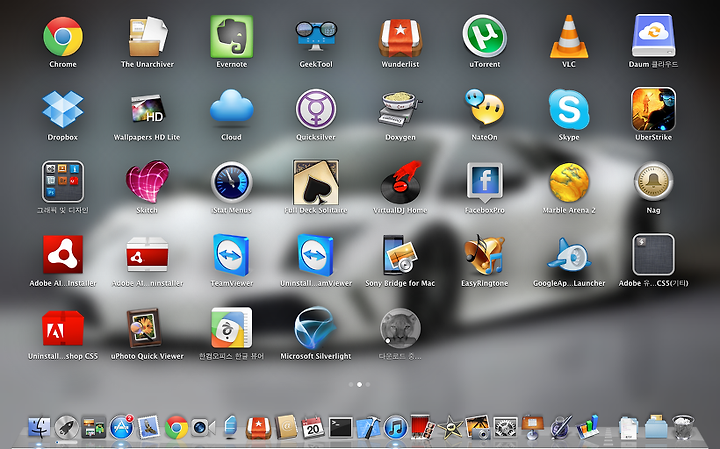The height and width of the screenshot is (449, 720).
Task: Open Doxygen
Action: (400, 108)
